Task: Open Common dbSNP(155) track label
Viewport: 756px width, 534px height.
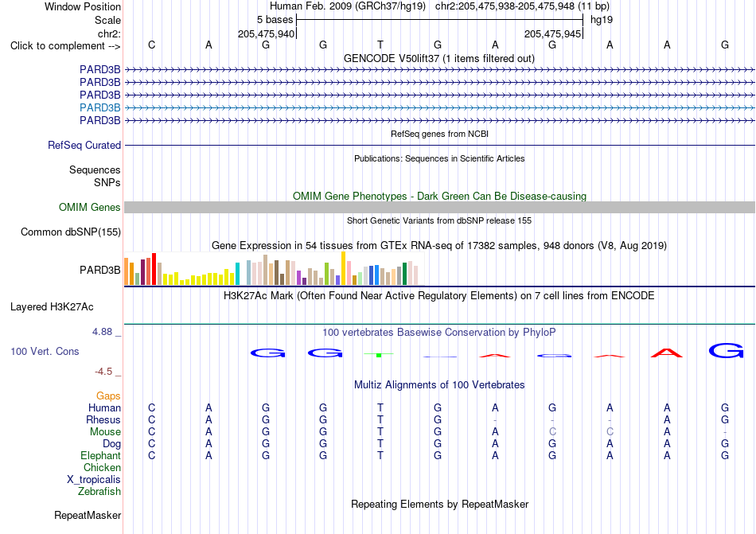Action: pos(71,232)
